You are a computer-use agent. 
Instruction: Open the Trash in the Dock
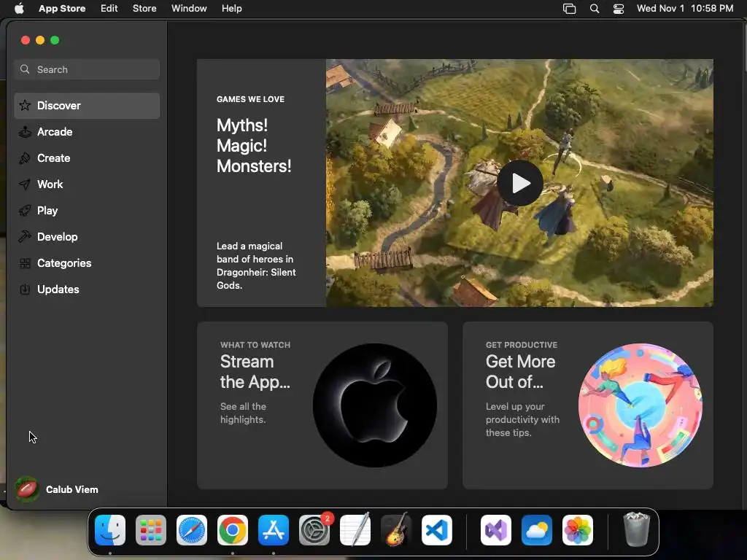(636, 529)
